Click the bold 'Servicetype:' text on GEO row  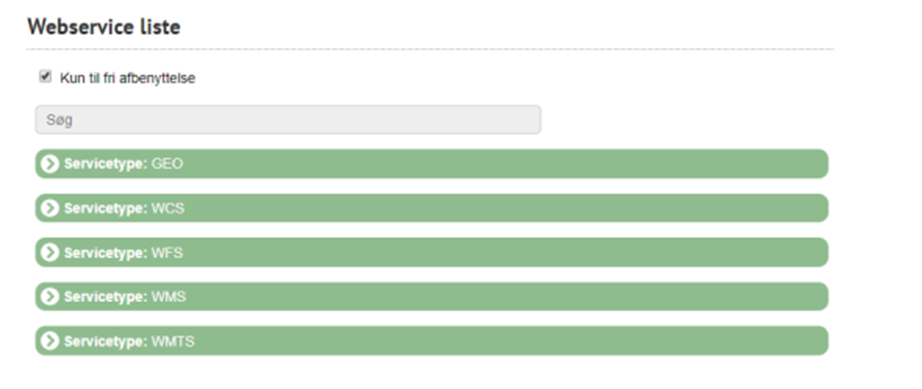coord(106,164)
